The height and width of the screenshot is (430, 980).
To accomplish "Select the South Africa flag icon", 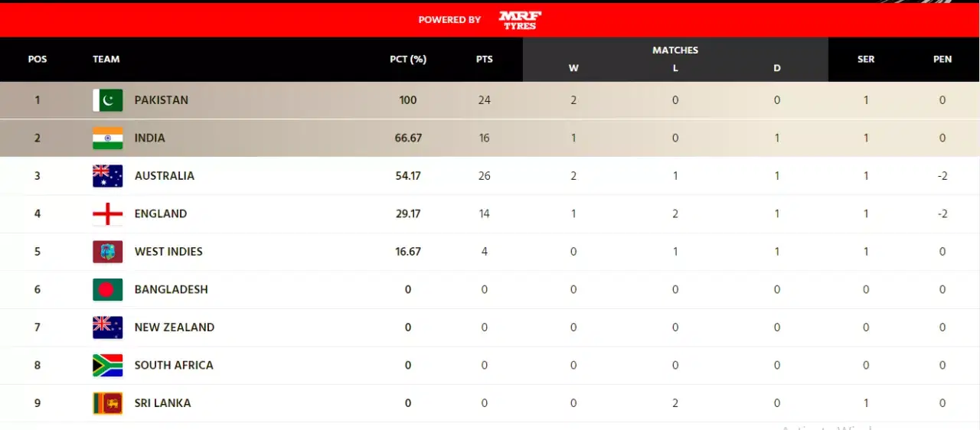I will tap(108, 365).
